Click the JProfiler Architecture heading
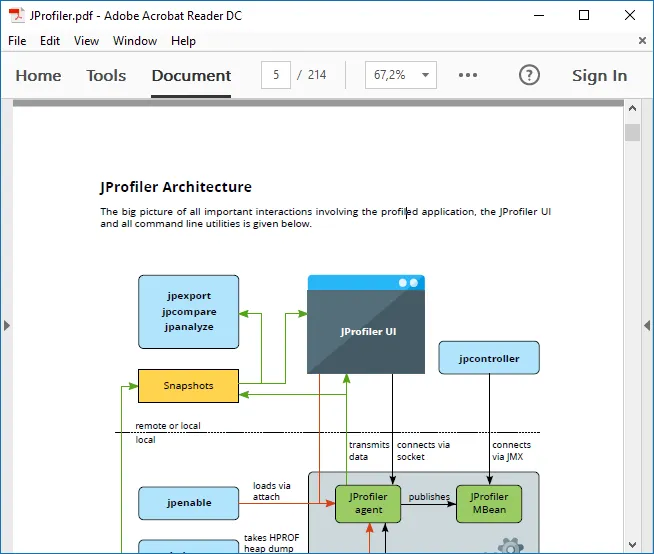 176,187
